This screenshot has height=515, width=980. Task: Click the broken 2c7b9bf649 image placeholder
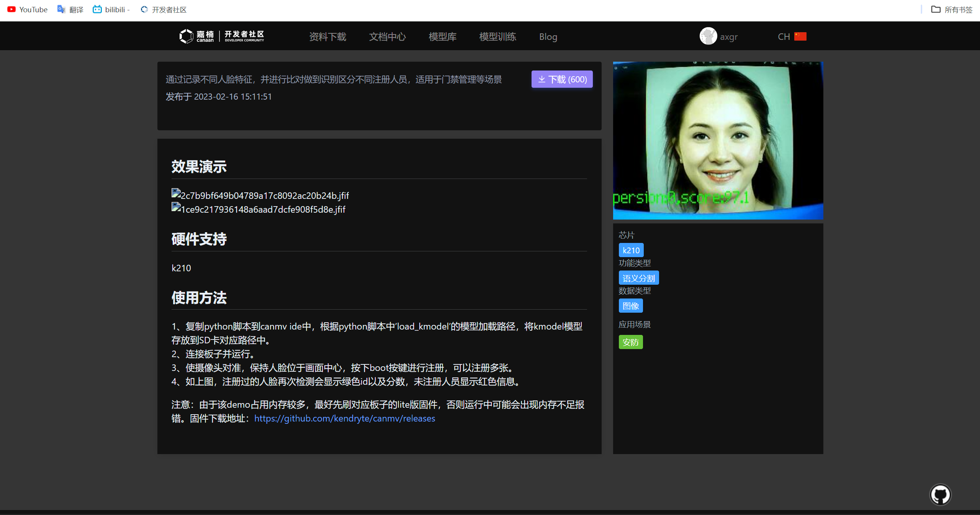tap(260, 195)
